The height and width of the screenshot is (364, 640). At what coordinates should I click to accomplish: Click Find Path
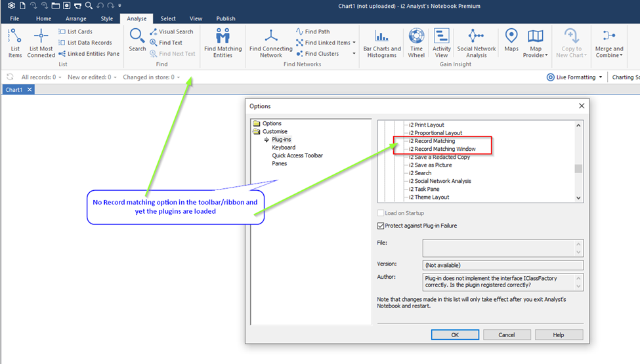point(313,31)
